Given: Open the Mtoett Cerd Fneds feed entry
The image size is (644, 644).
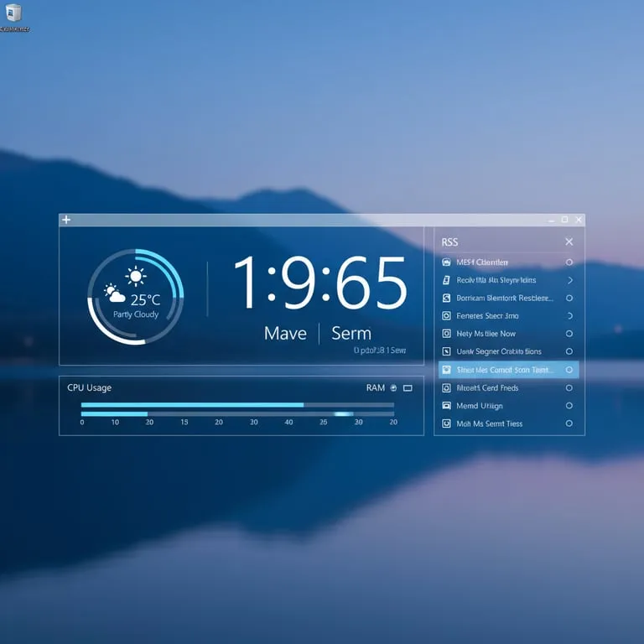Looking at the screenshot, I should [x=487, y=388].
